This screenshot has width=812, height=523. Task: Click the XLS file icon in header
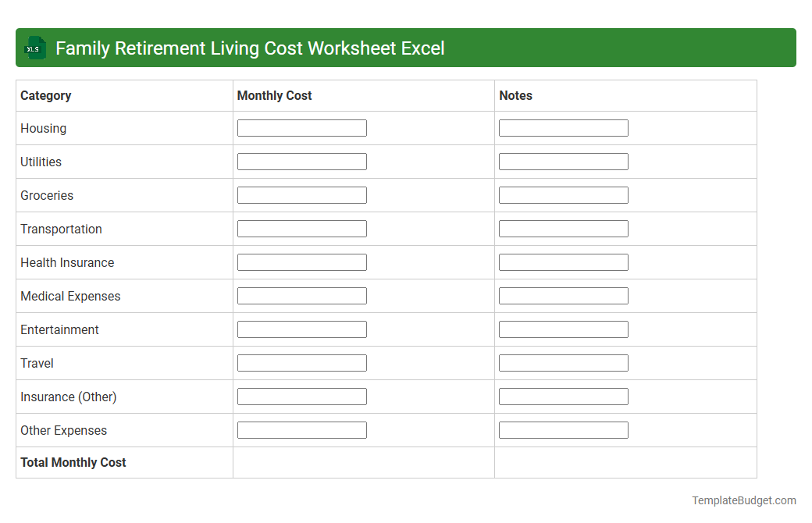click(34, 48)
